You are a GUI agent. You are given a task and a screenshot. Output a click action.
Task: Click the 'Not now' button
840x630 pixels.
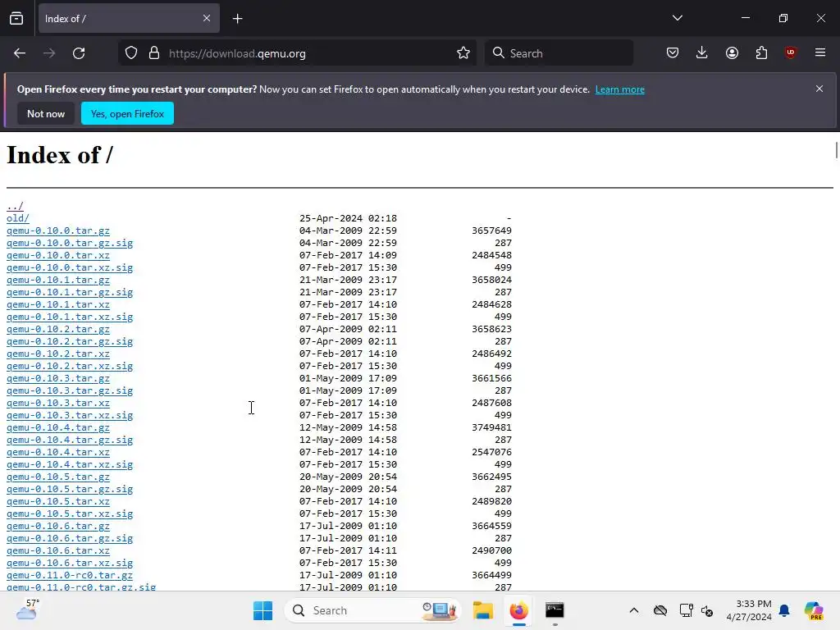tap(46, 113)
